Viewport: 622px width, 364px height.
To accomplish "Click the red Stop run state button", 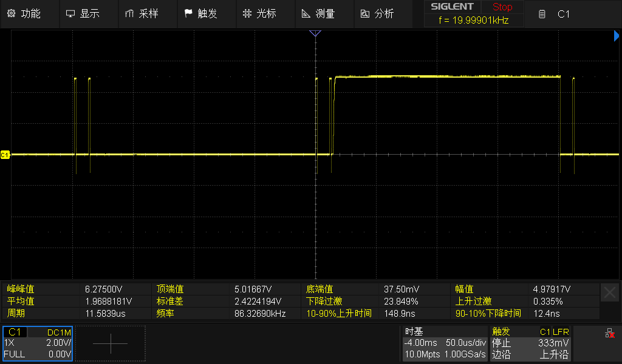I will 502,7.
